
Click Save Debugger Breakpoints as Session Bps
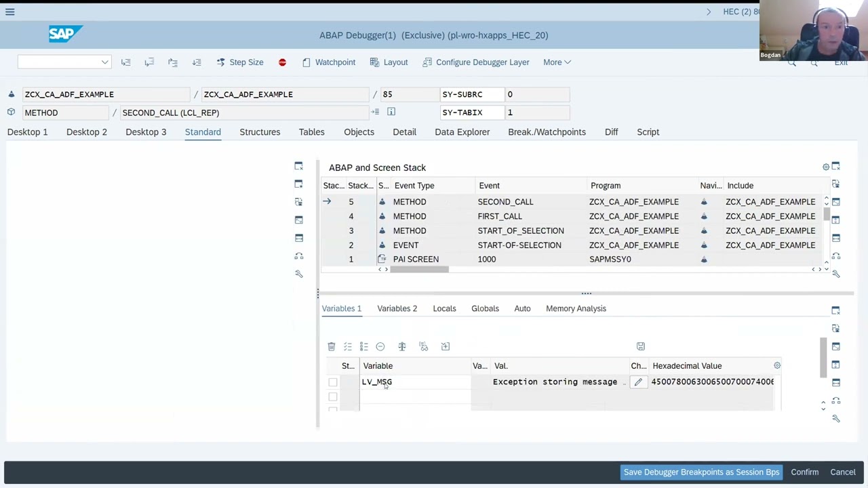701,472
